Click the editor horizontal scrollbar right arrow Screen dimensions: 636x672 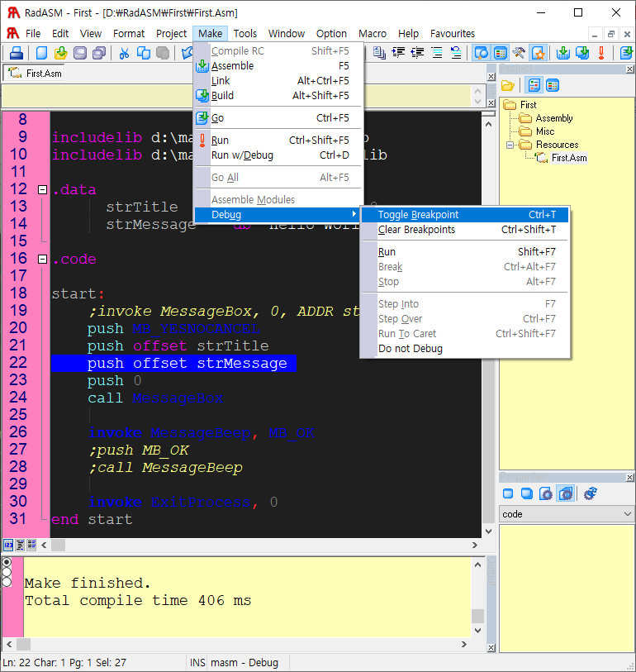475,546
